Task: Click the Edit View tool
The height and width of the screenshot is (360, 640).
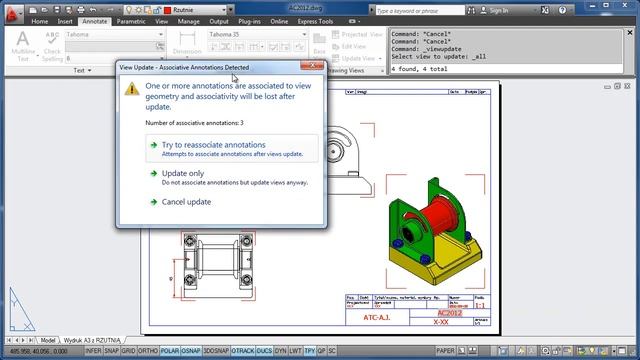Action: 349,47
